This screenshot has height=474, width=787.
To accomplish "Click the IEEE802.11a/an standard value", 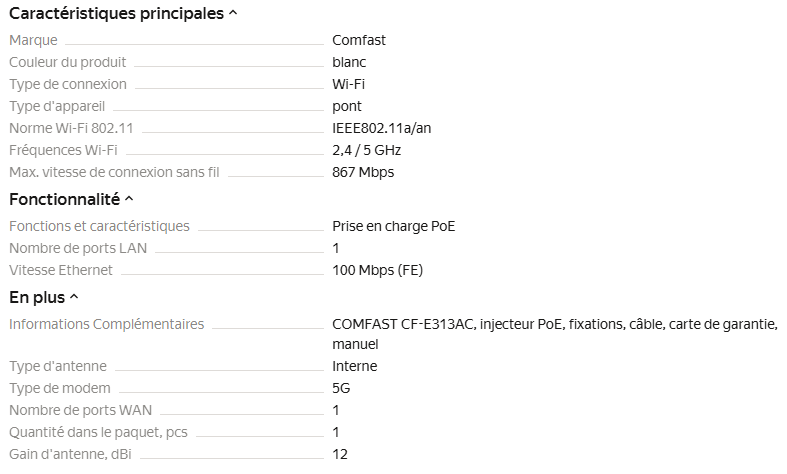I will (381, 128).
